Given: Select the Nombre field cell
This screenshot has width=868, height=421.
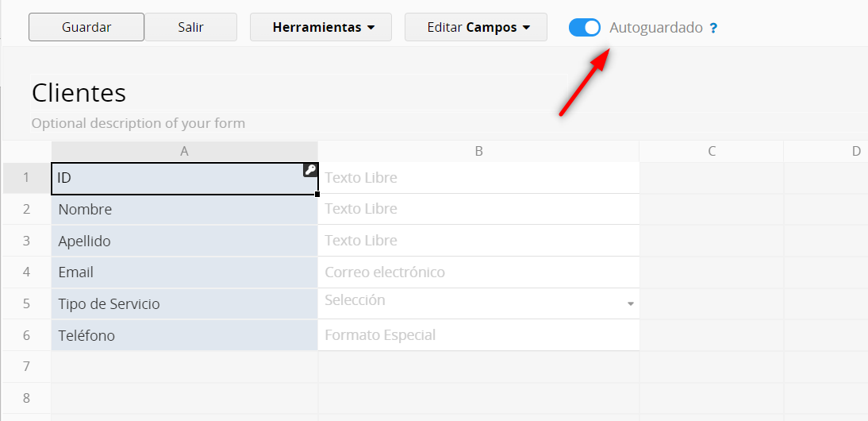Looking at the screenshot, I should click(x=184, y=210).
